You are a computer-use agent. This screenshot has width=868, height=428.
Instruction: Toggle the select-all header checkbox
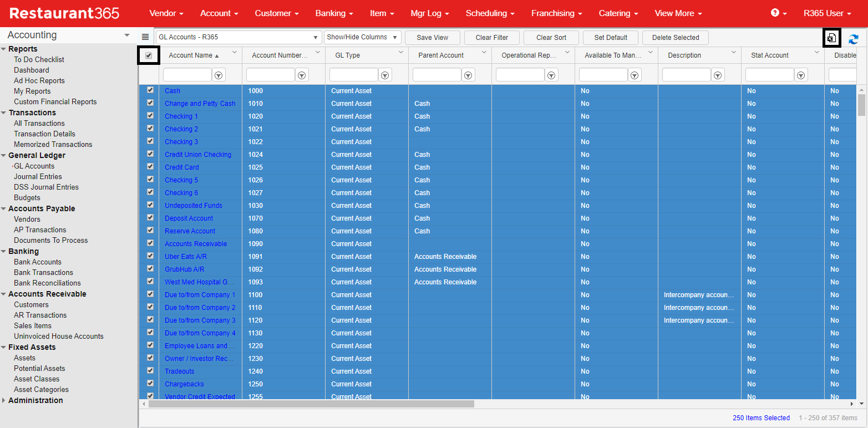click(149, 55)
